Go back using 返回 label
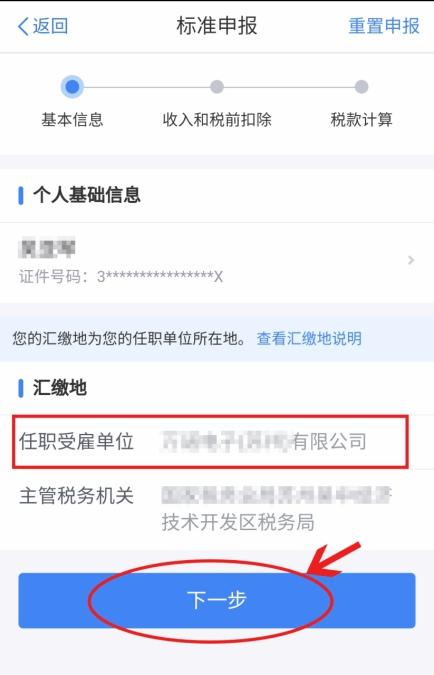The width and height of the screenshot is (434, 675). coord(50,26)
